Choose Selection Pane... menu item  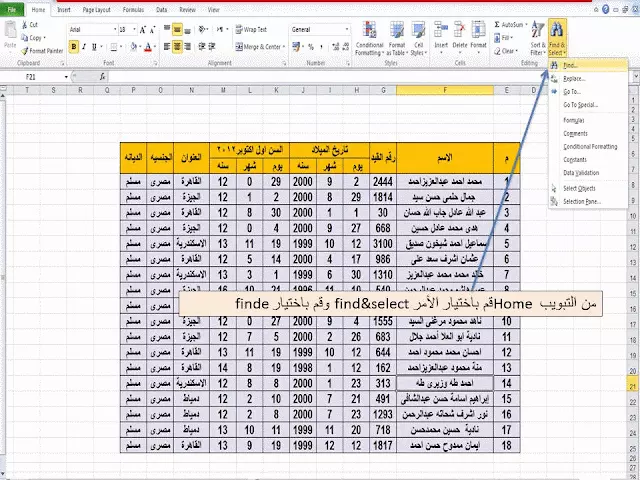(588, 201)
